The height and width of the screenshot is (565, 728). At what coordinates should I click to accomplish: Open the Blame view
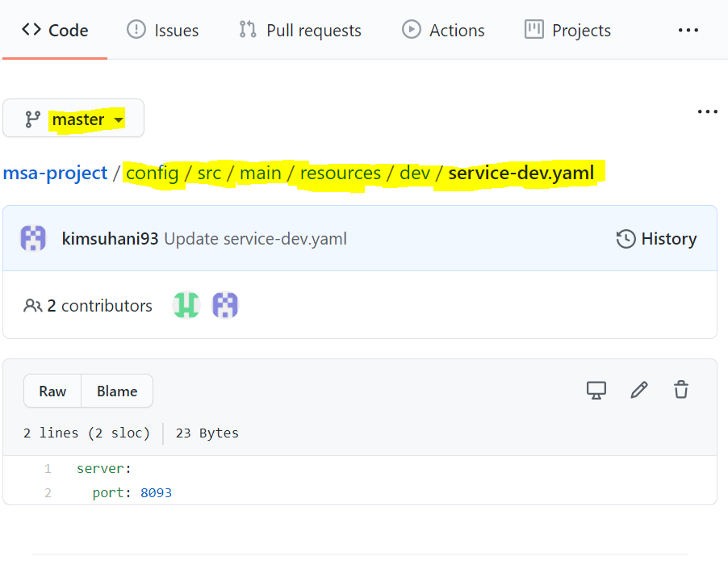117,391
